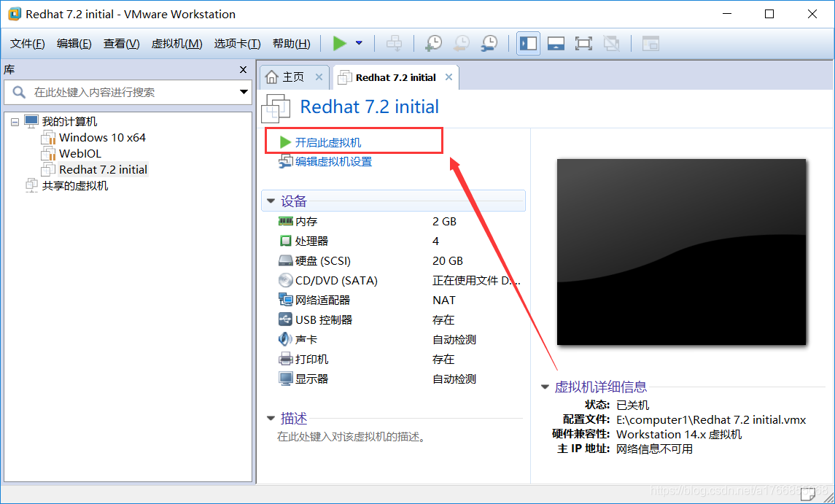Image resolution: width=835 pixels, height=504 pixels.
Task: Close the Redhat 7.2 initial tab
Action: 449,77
